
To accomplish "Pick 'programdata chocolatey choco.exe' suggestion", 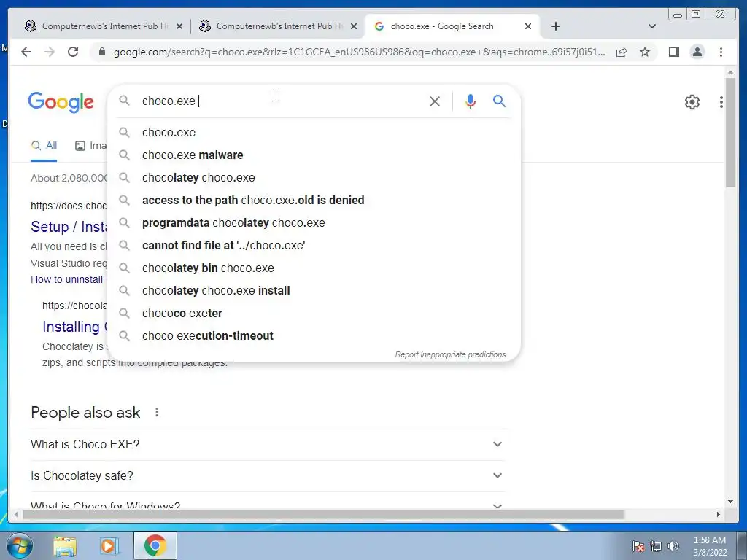I will click(x=314, y=223).
